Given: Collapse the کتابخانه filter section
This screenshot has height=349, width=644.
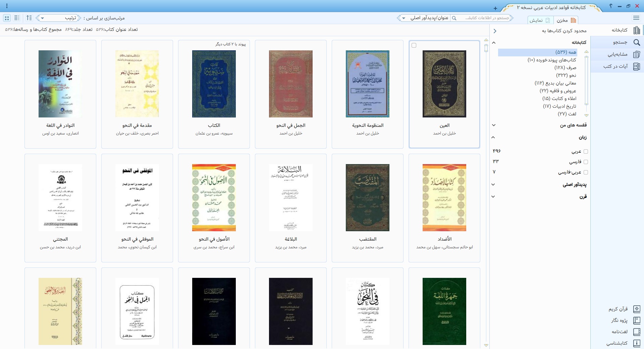Looking at the screenshot, I should point(493,43).
